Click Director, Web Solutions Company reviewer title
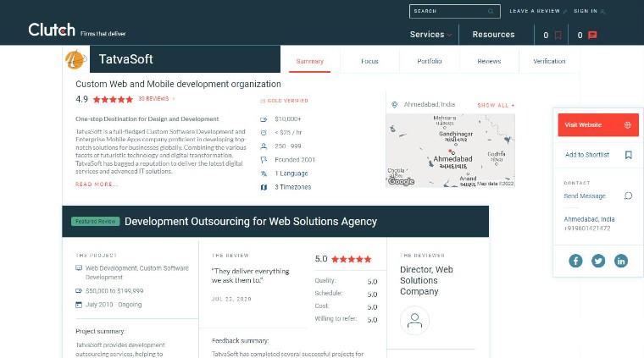644x358 pixels. [x=426, y=280]
